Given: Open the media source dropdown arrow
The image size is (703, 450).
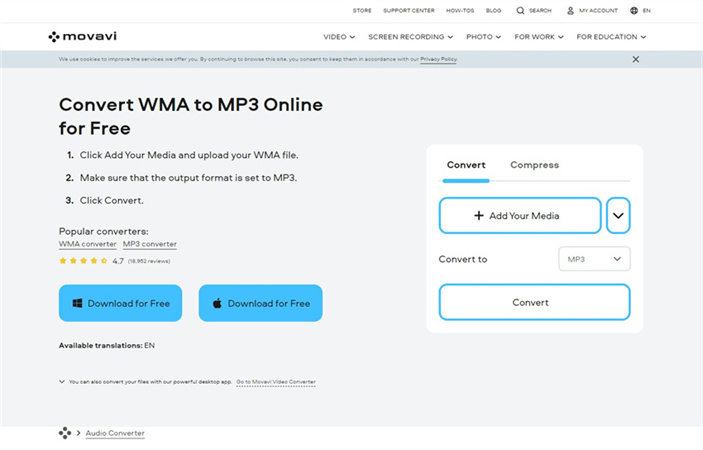Looking at the screenshot, I should click(x=618, y=216).
